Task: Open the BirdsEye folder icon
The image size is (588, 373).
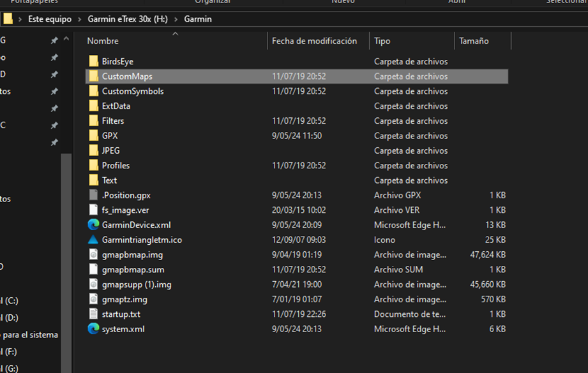Action: click(x=93, y=61)
